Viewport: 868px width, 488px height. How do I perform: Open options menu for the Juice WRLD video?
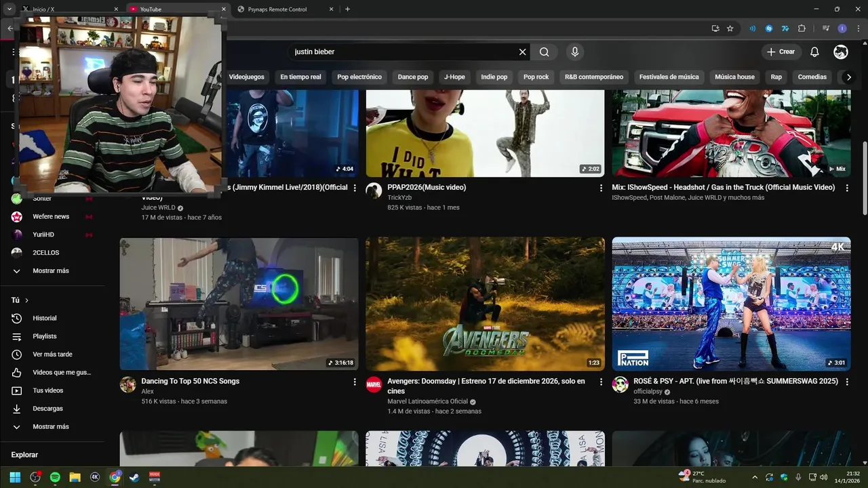355,188
